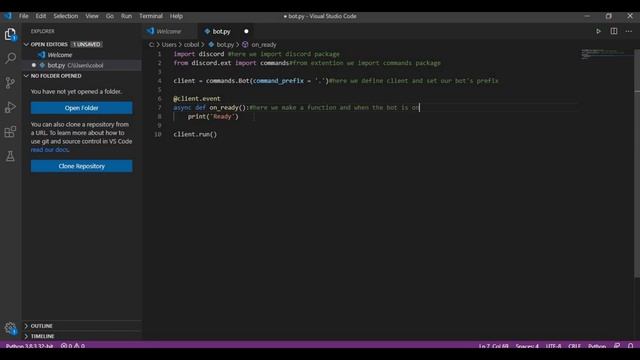Image resolution: width=640 pixels, height=360 pixels.
Task: Open the Terminal menu
Action: 151,16
